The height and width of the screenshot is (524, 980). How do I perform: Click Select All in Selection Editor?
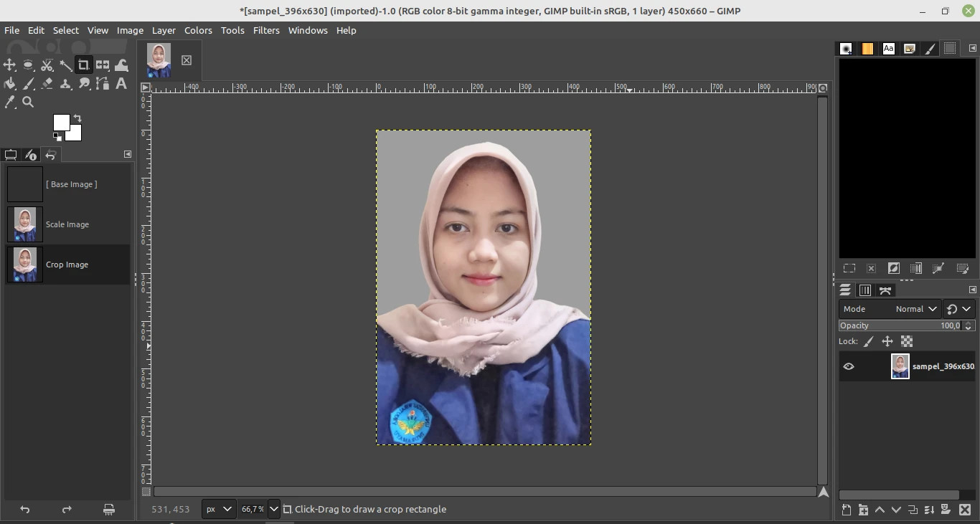849,268
